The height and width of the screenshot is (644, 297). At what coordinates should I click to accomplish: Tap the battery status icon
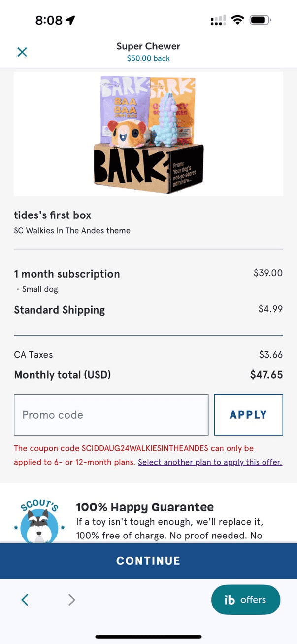click(x=260, y=20)
